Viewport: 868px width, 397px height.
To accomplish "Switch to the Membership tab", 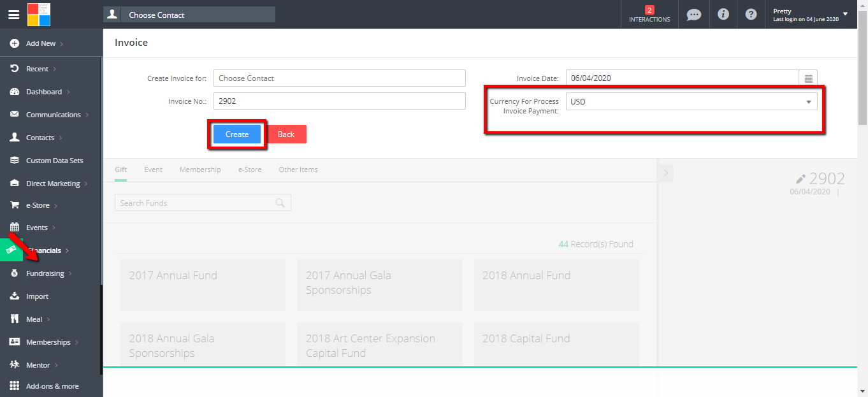I will pyautogui.click(x=200, y=170).
